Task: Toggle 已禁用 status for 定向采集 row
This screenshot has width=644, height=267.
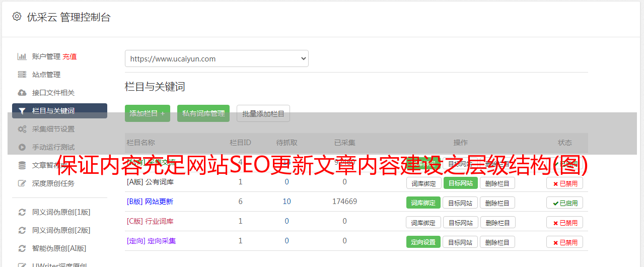Action: [565, 242]
